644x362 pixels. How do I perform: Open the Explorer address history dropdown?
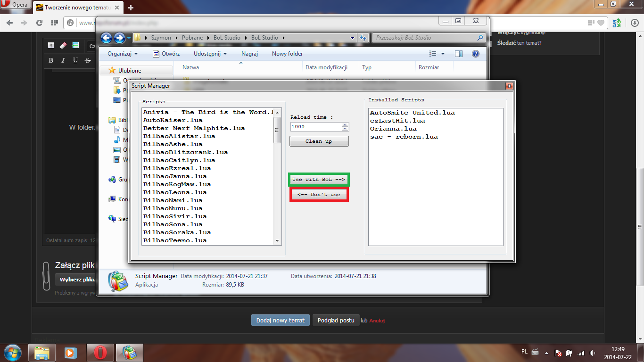(353, 38)
